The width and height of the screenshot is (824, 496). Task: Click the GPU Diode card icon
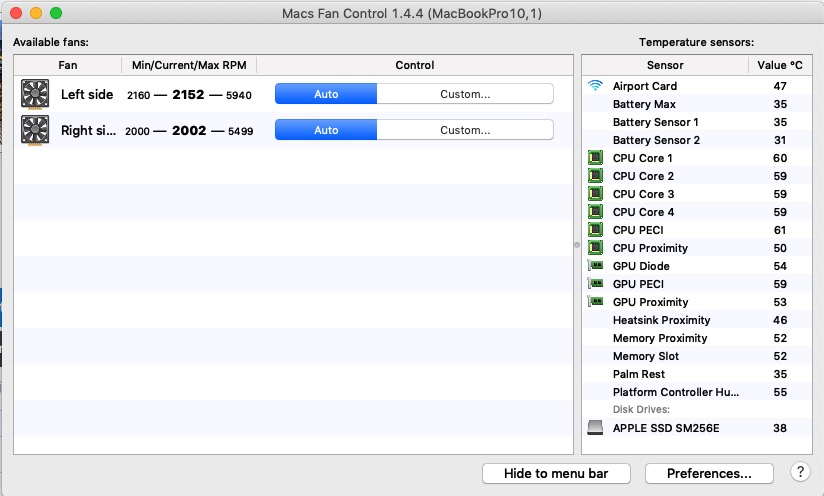(595, 265)
